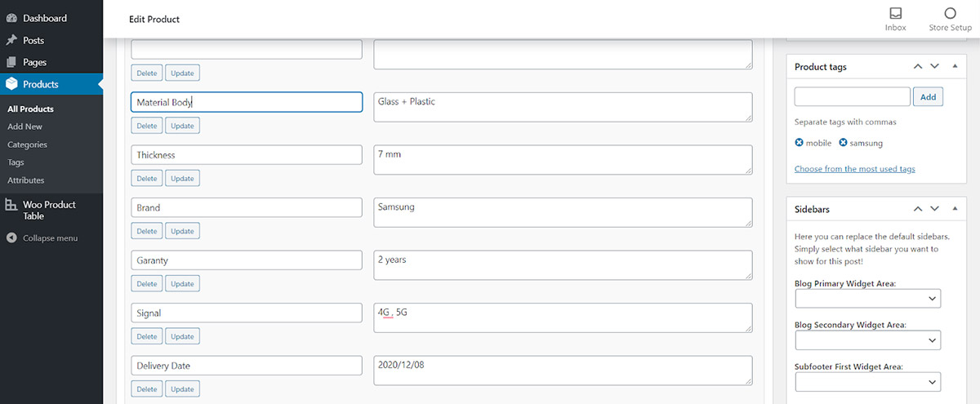Viewport: 980px width, 404px height.
Task: Click Choose from the most used tags
Action: point(854,169)
